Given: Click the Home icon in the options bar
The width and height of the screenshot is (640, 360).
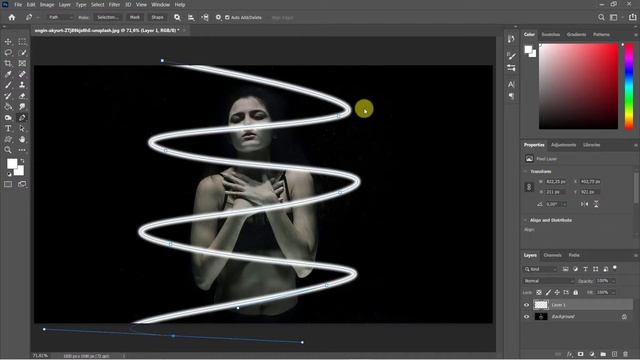Looking at the screenshot, I should click(12, 17).
